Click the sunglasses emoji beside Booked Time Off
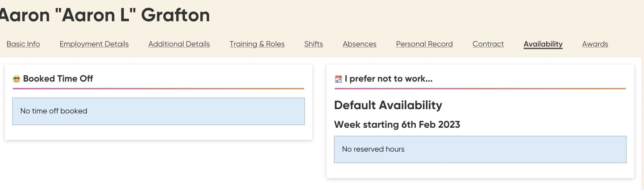The height and width of the screenshot is (190, 644). (17, 79)
